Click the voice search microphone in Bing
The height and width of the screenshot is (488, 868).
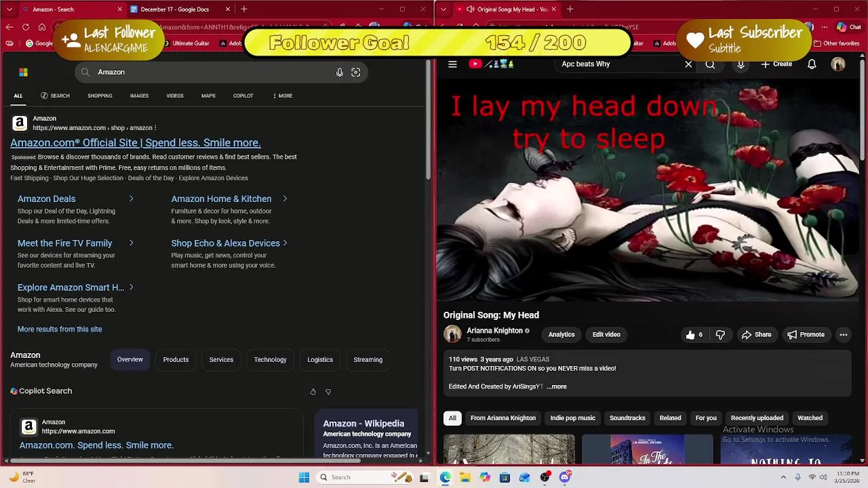(x=340, y=73)
